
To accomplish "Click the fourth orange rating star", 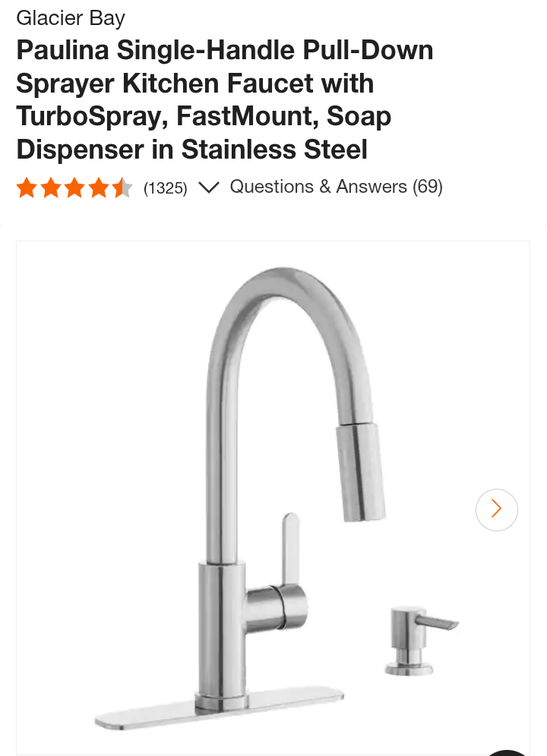I will (99, 187).
